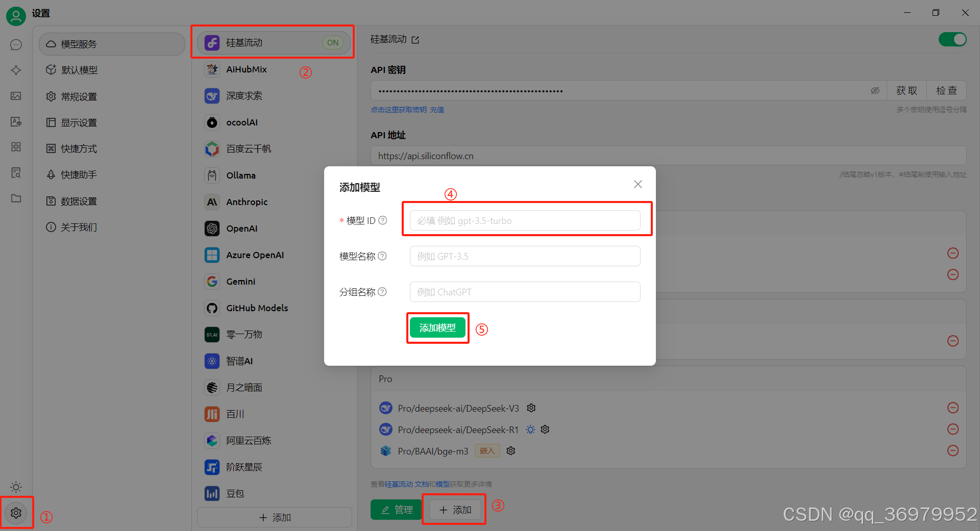Focus the 模型 ID input field
The image size is (980, 531).
click(x=525, y=220)
